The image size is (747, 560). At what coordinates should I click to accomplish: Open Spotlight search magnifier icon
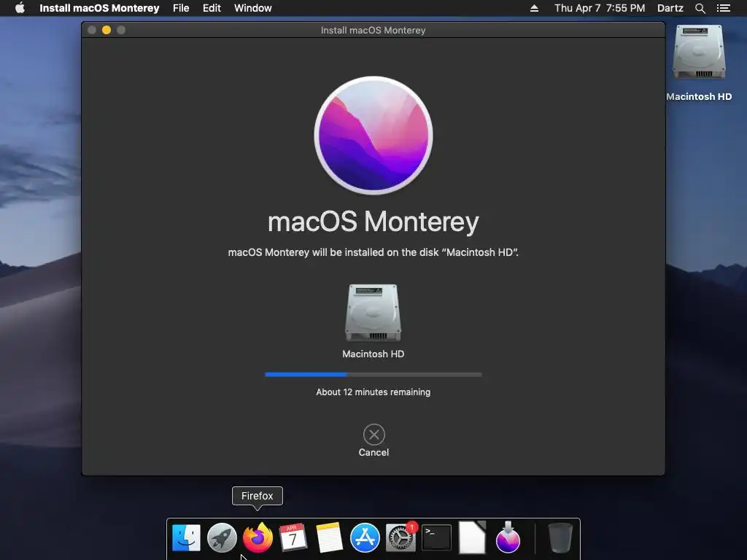[x=700, y=9]
